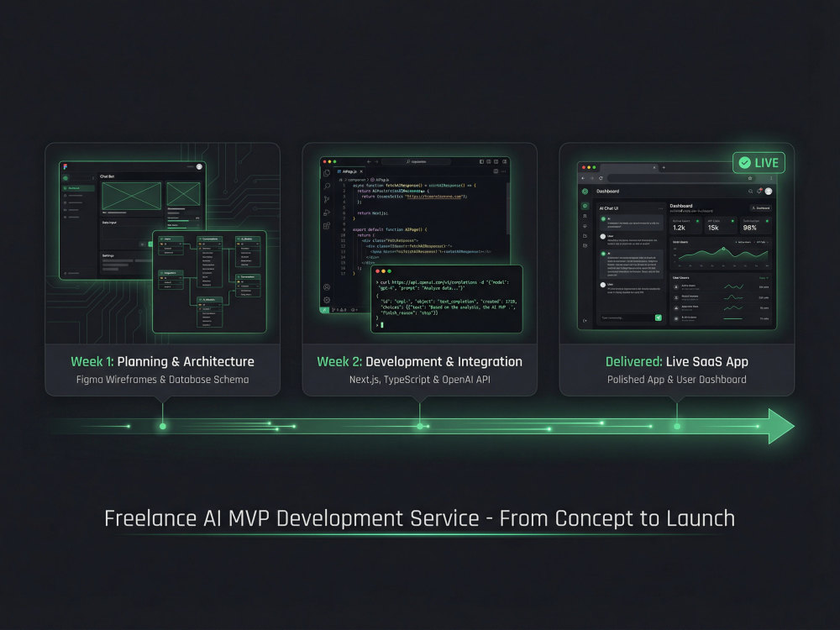Open the Manage gear in code editor
The image size is (840, 630).
point(326,300)
